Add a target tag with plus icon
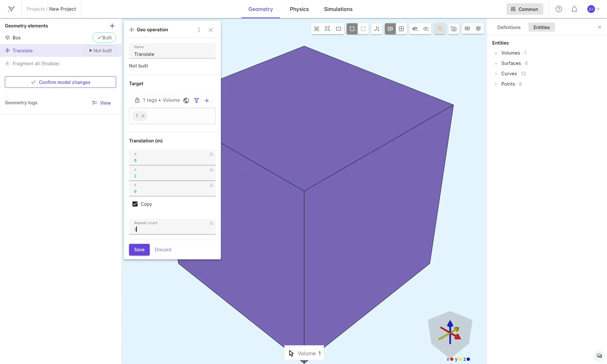607x364 pixels. pos(207,100)
